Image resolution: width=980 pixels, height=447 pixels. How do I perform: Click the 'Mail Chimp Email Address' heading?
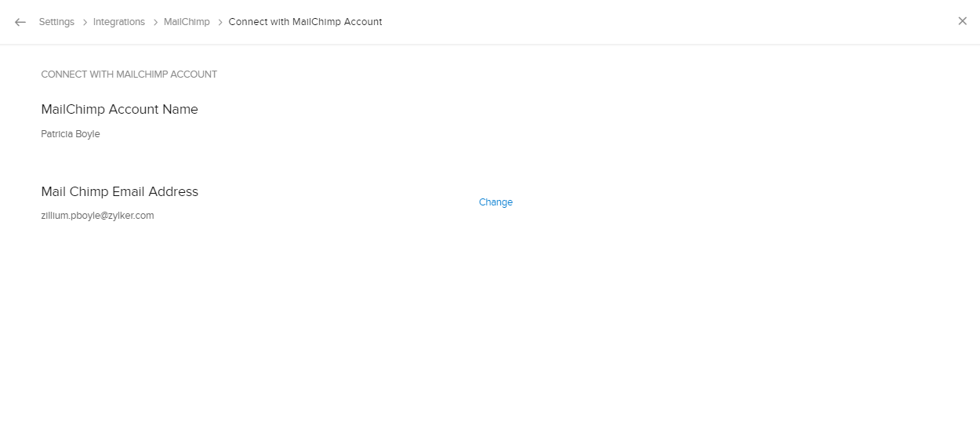coord(119,191)
